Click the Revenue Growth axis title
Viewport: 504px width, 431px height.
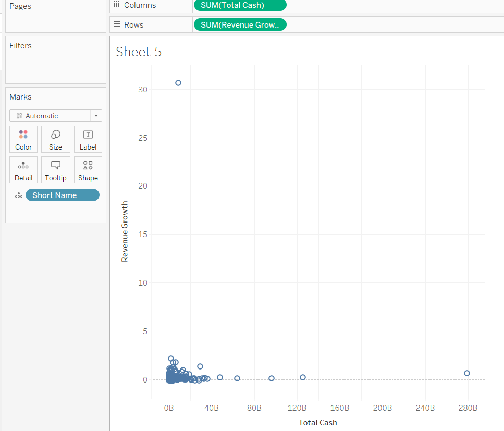click(125, 231)
